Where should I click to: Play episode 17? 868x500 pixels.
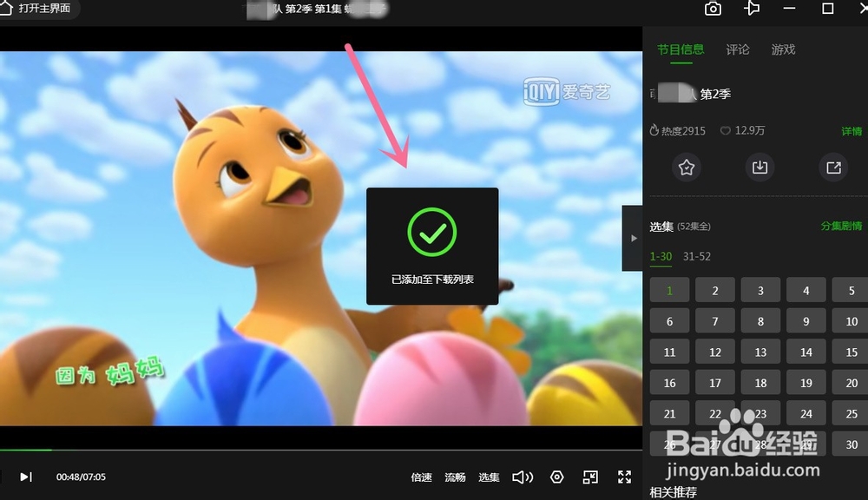click(715, 383)
